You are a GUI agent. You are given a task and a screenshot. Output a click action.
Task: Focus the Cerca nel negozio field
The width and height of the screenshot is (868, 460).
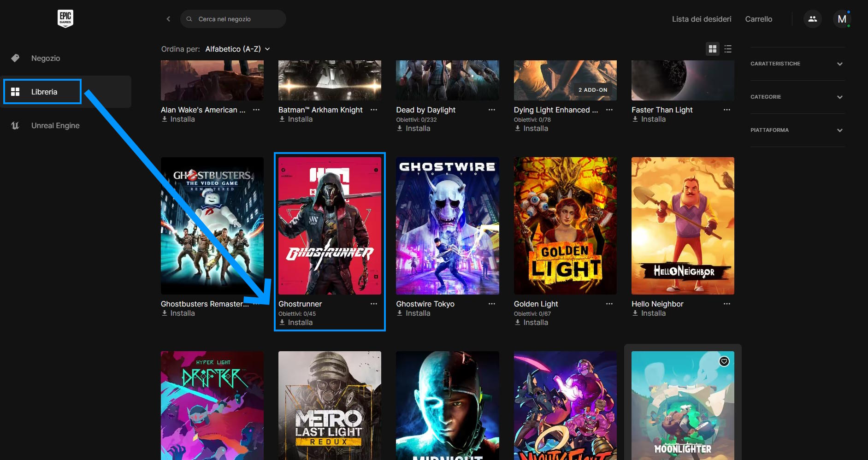click(x=233, y=19)
